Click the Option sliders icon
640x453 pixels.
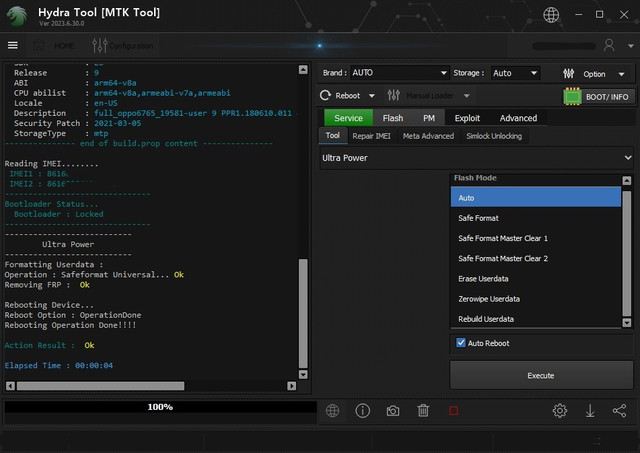(x=569, y=73)
